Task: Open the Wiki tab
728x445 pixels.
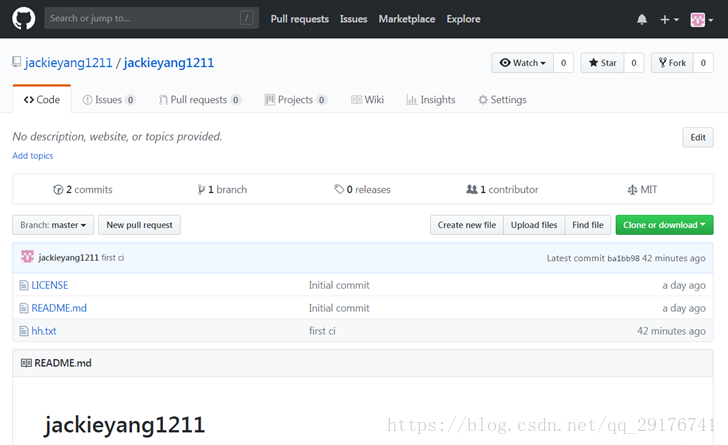Action: click(x=367, y=99)
